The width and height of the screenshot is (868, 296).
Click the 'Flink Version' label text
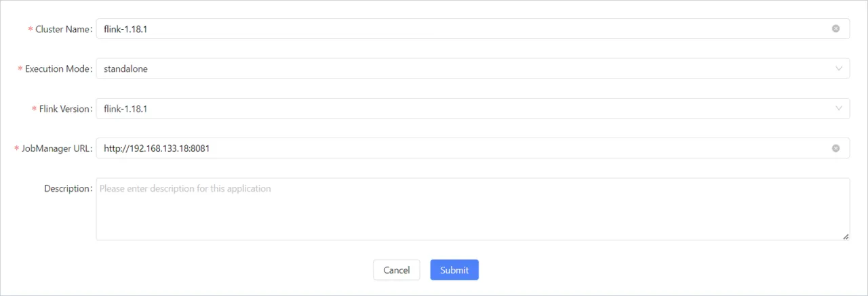[64, 109]
